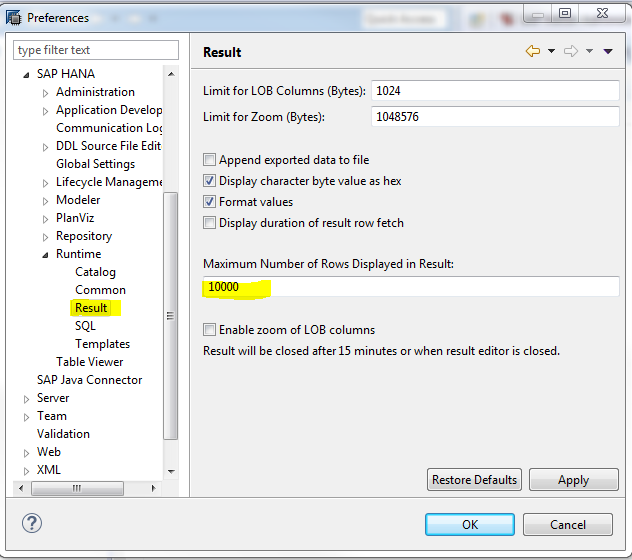Open the Templates preferences page
This screenshot has width=632, height=560.
(103, 344)
